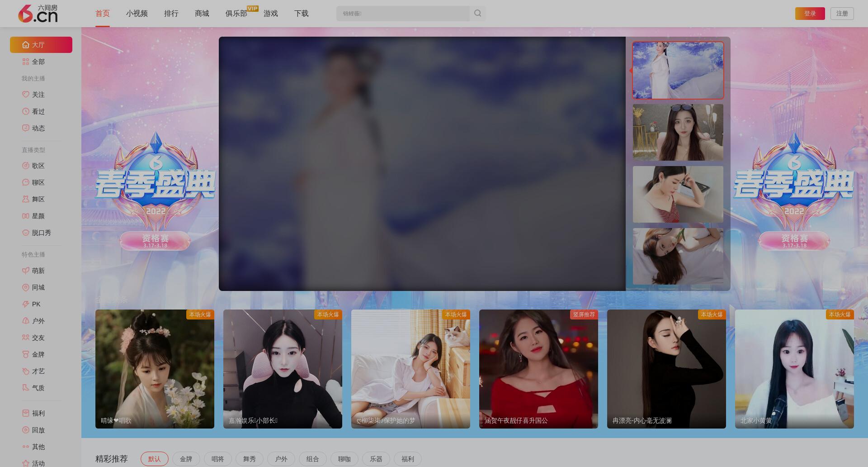Open the 回放 replay icon
The height and width of the screenshot is (467, 868).
(x=26, y=430)
